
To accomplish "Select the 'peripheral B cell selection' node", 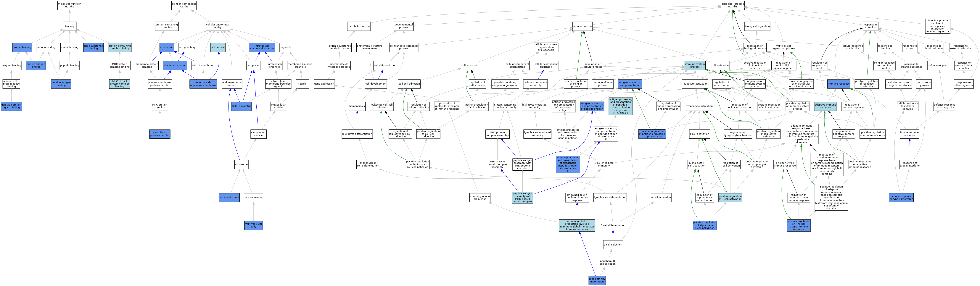I will tap(607, 262).
